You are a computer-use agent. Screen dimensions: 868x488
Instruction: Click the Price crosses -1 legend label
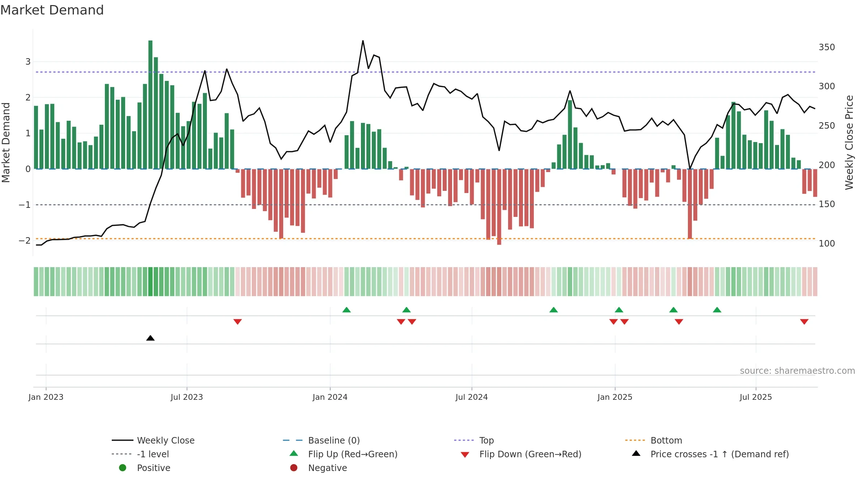720,454
